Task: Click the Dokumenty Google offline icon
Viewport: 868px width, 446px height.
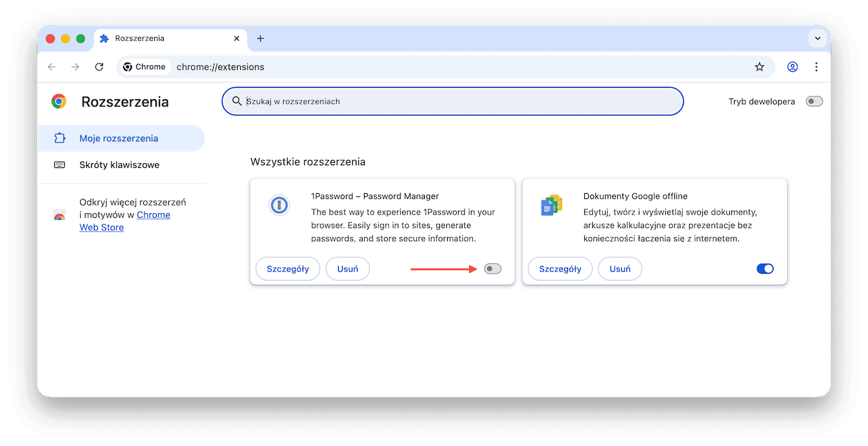Action: (x=551, y=206)
